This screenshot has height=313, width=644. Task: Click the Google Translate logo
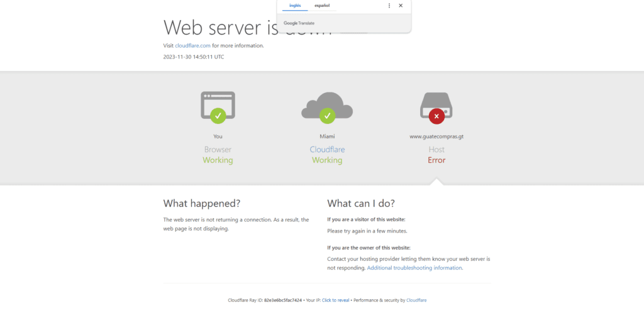click(299, 23)
